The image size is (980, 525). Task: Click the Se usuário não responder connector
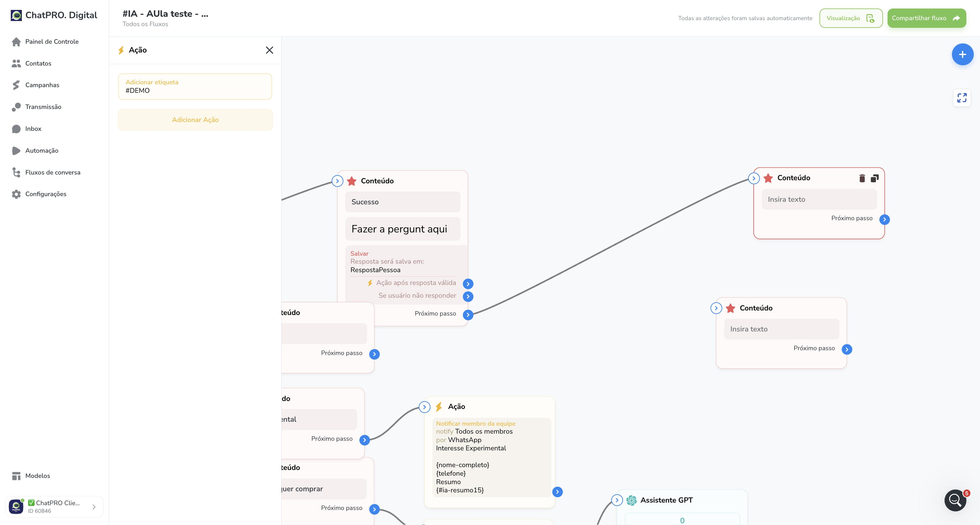(468, 296)
